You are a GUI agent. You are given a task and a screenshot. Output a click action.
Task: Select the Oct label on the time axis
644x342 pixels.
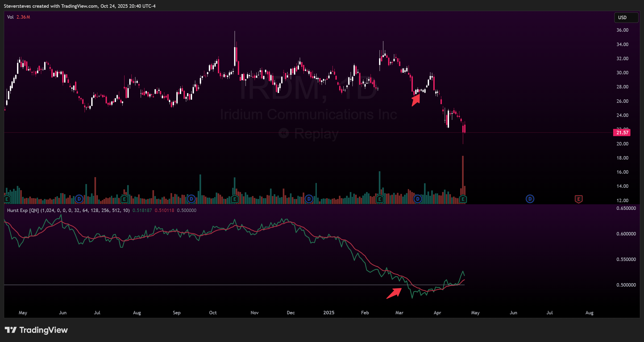pyautogui.click(x=213, y=313)
